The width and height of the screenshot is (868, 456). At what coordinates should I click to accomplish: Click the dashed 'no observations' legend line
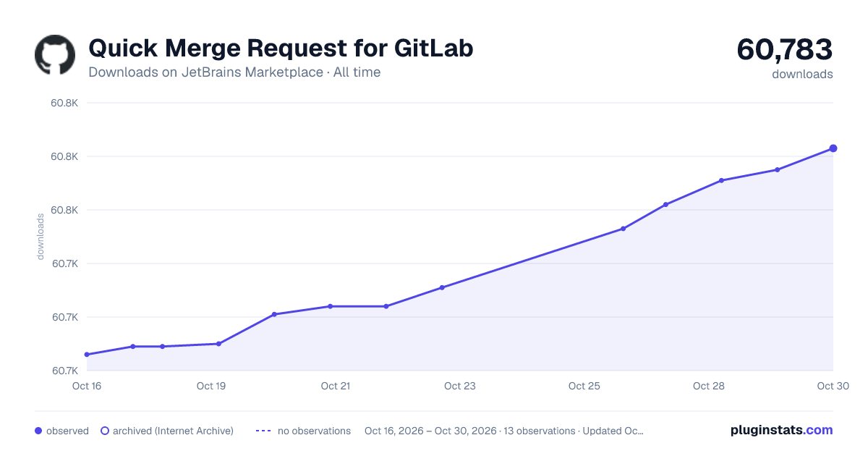click(263, 431)
